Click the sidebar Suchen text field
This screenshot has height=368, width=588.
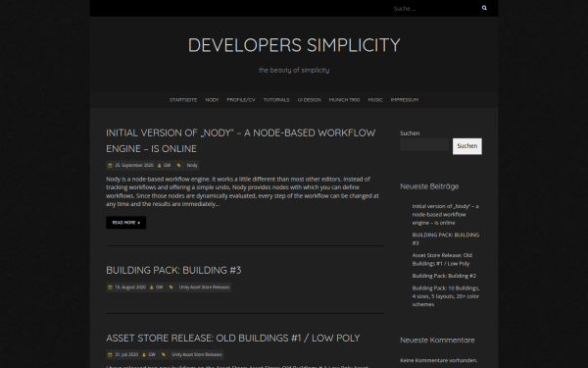click(424, 144)
